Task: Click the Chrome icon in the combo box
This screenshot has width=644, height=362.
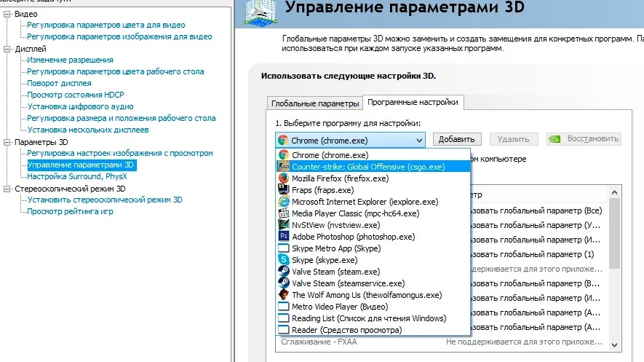Action: pos(282,140)
